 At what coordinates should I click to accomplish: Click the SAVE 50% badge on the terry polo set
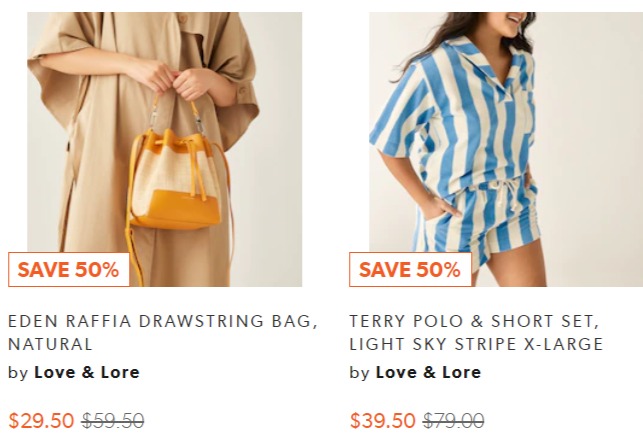point(410,269)
